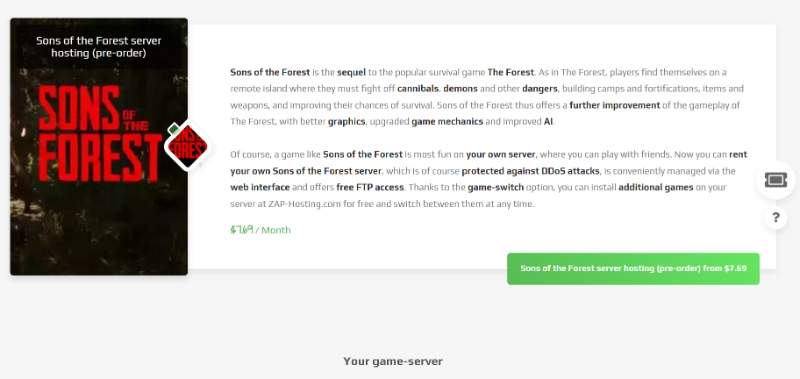Viewport: 800px width, 379px height.
Task: Click the bold 'game-switch' text
Action: (495, 187)
